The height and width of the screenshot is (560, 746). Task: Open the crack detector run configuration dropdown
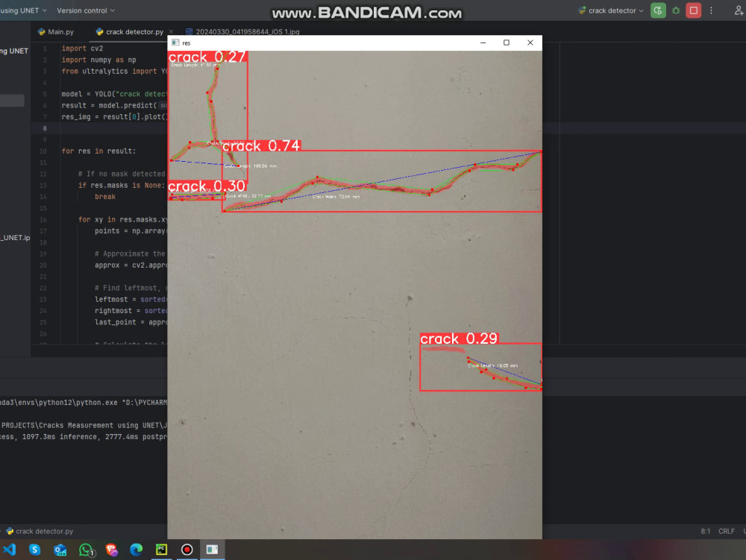tap(611, 10)
